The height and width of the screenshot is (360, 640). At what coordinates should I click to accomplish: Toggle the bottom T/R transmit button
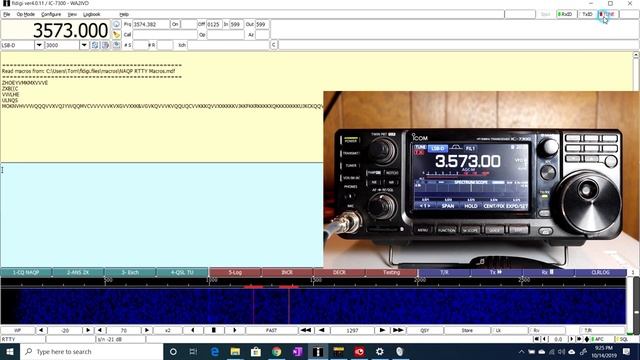pos(602,330)
